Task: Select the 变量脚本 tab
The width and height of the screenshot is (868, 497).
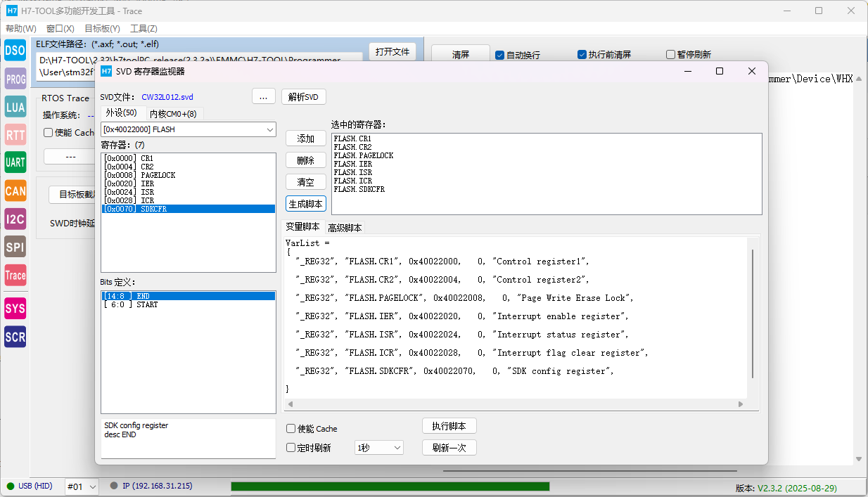Action: pyautogui.click(x=302, y=227)
